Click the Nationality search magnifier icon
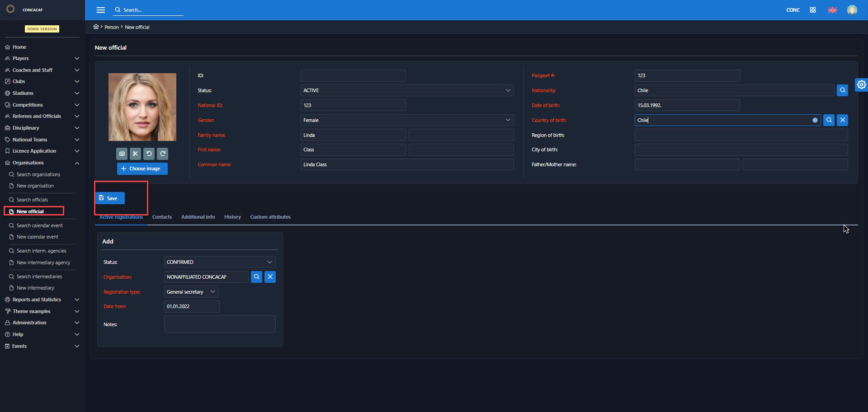The image size is (868, 412). coord(842,90)
